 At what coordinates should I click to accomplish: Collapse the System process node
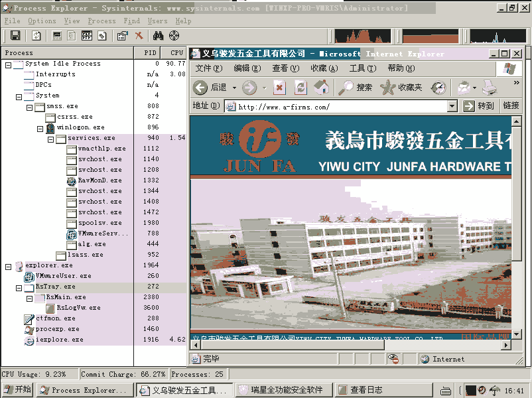pyautogui.click(x=19, y=98)
